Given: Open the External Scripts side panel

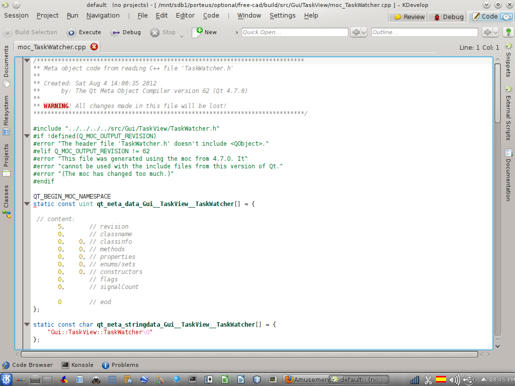Looking at the screenshot, I should (x=509, y=114).
